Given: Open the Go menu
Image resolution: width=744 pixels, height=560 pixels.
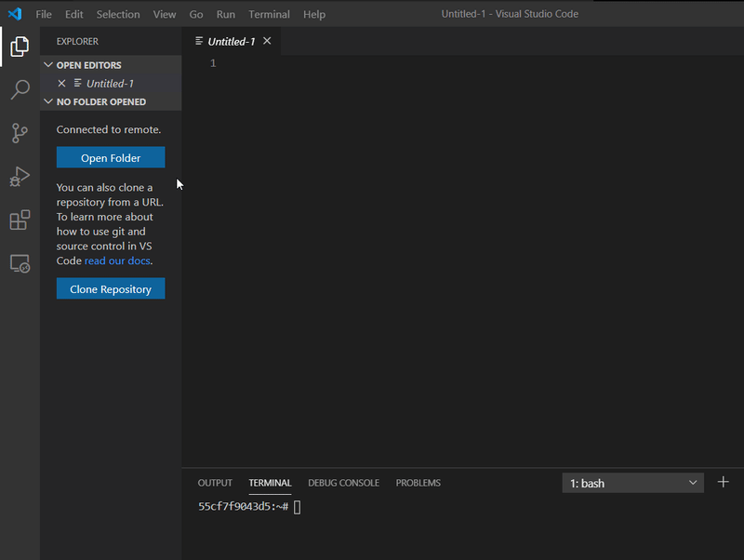Looking at the screenshot, I should [x=196, y=14].
